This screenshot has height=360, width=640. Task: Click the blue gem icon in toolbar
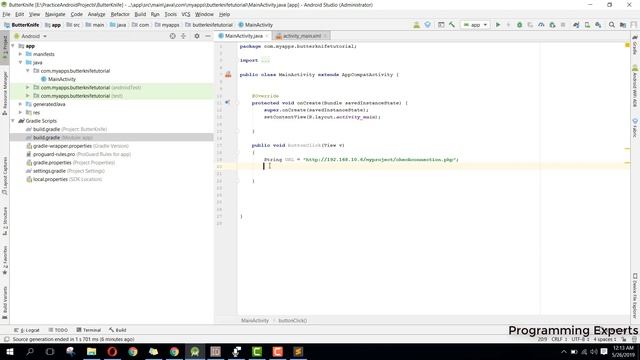(x=427, y=25)
